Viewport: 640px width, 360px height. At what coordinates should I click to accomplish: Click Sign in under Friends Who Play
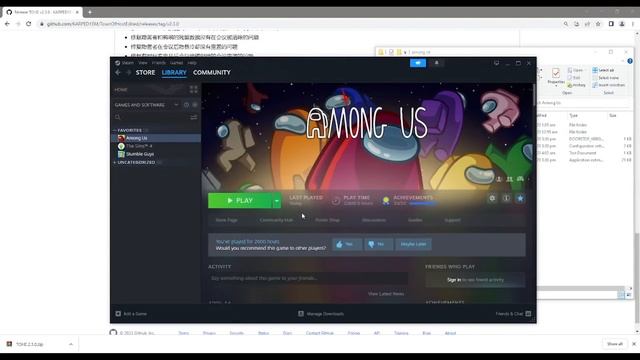(454, 280)
